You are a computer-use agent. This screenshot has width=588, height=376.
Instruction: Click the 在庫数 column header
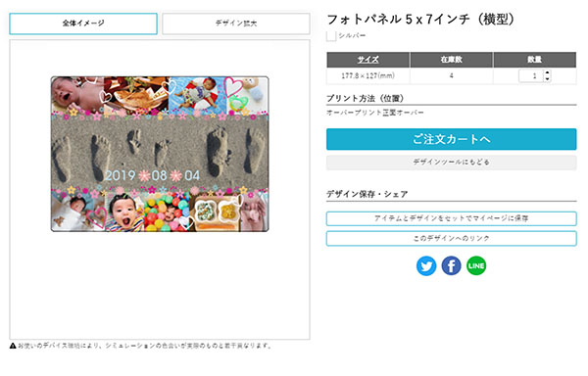click(451, 60)
